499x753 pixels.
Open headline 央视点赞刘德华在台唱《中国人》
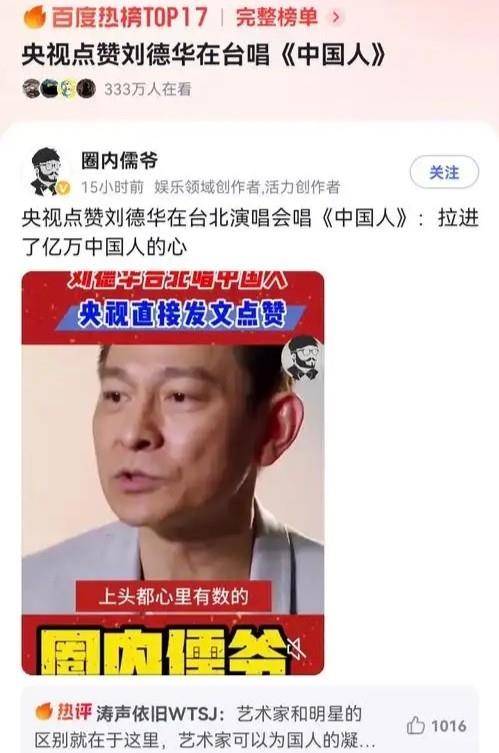pos(204,54)
